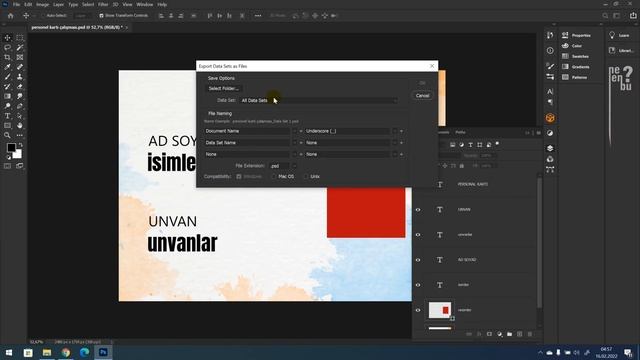Open None dropdown beside Data Set Name
640x360 pixels.
pos(351,143)
